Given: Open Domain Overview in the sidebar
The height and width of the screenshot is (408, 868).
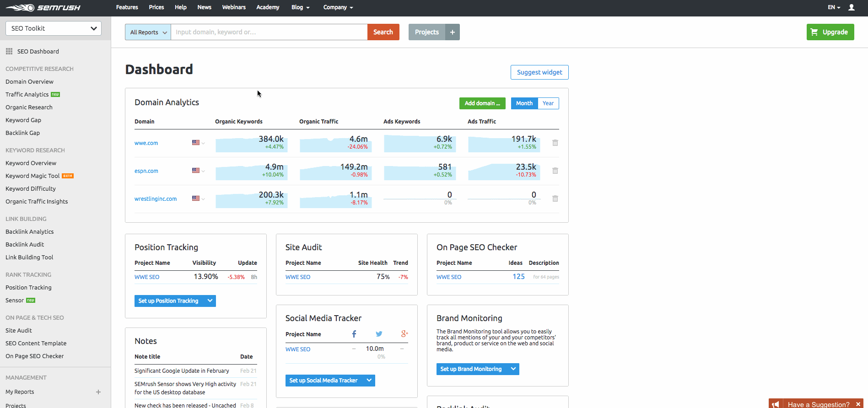Looking at the screenshot, I should pos(29,82).
